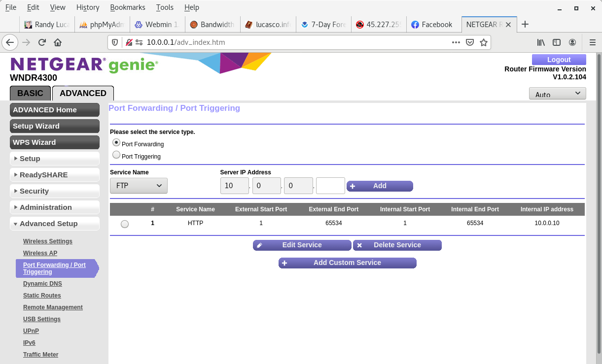Image resolution: width=602 pixels, height=364 pixels.
Task: Select the Port Forwarding radio button
Action: (x=116, y=142)
